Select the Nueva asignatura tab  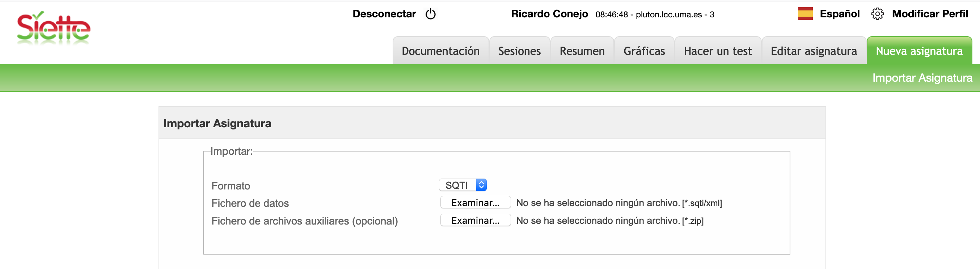coord(919,51)
